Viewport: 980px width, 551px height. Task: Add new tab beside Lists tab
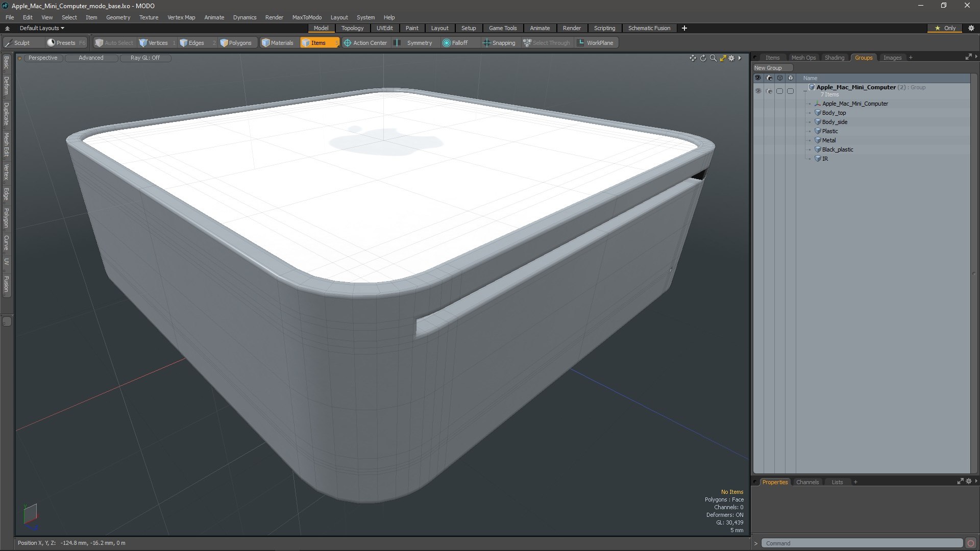[x=855, y=482]
